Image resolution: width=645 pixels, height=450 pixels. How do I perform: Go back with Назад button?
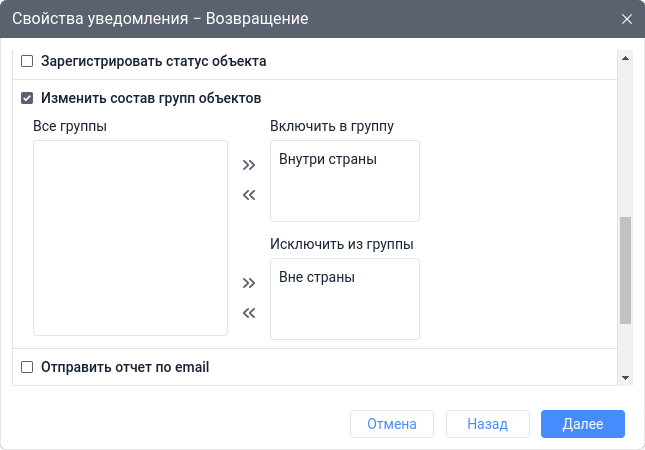(x=487, y=424)
